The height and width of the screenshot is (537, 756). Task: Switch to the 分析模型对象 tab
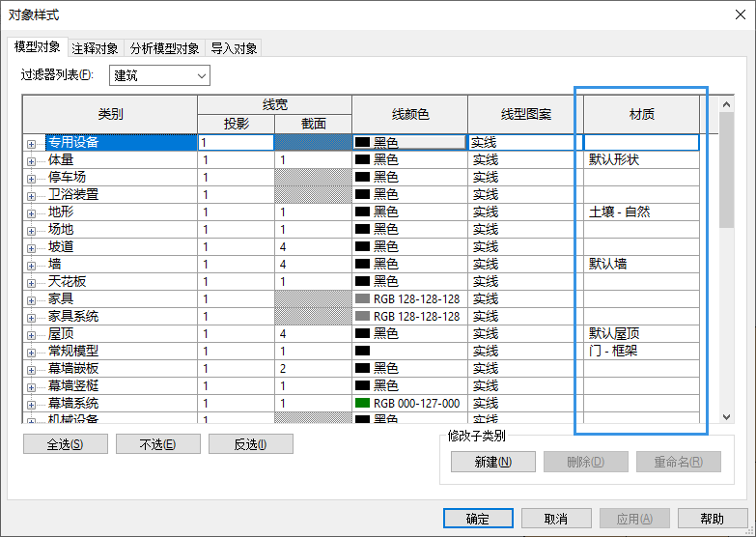pos(164,48)
